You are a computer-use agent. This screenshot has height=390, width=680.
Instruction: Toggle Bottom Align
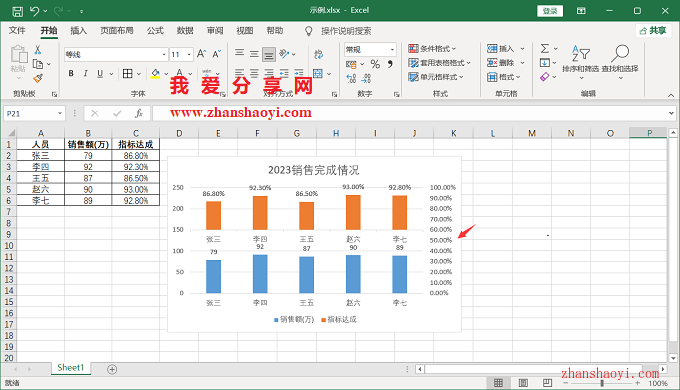click(269, 54)
